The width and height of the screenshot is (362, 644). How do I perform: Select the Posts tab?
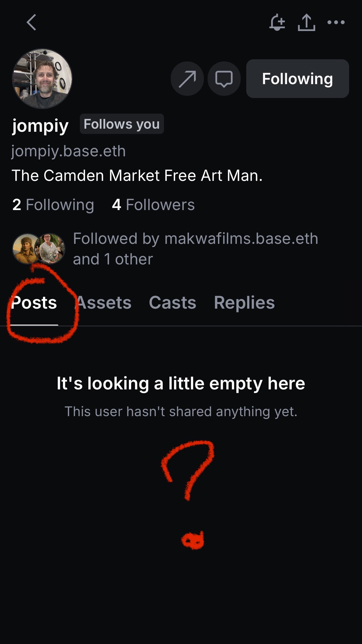tap(34, 303)
